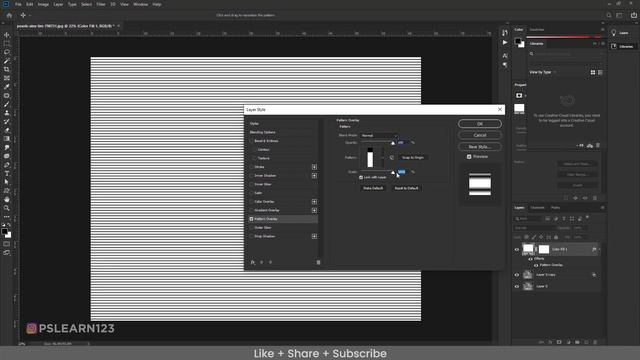Click the share icon at top right
Image resolution: width=640 pixels, height=360 pixels.
(633, 16)
